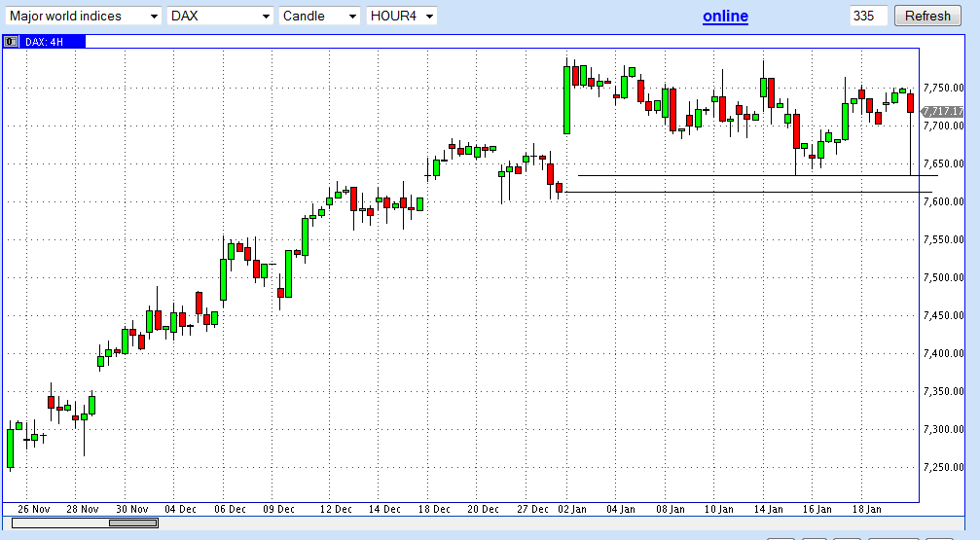Click the 7,300.00 price axis label

pyautogui.click(x=943, y=429)
